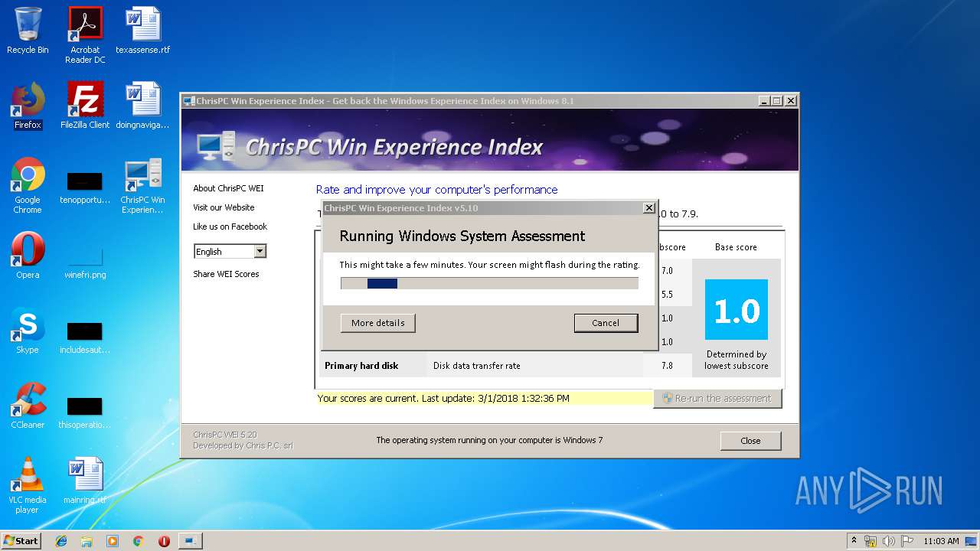Screen dimensions: 980x551
Task: Click the 1.0 base score tile
Action: pyautogui.click(x=737, y=309)
